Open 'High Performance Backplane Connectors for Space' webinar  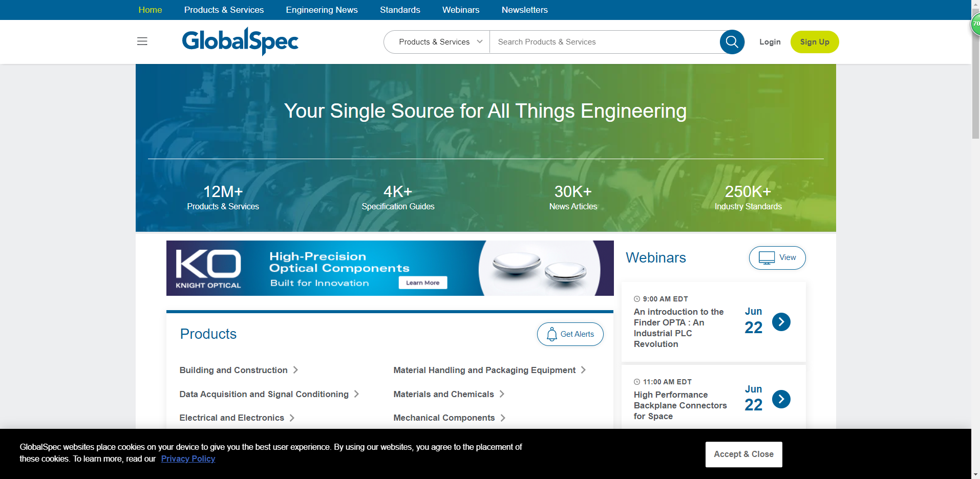[680, 405]
